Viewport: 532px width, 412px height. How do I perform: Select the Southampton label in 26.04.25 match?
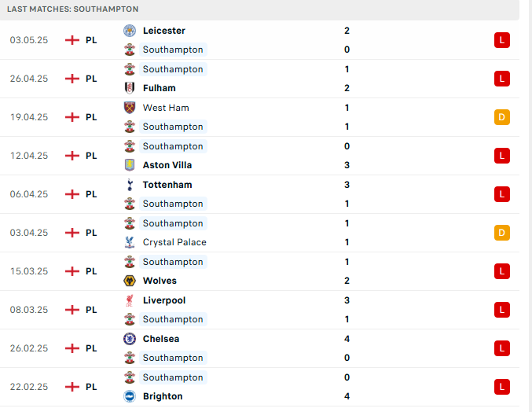(x=173, y=69)
